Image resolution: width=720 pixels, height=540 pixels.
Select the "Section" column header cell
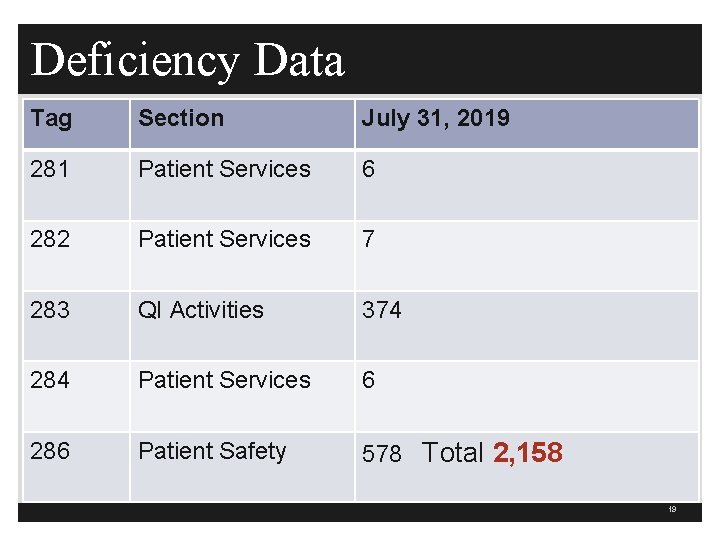point(181,118)
